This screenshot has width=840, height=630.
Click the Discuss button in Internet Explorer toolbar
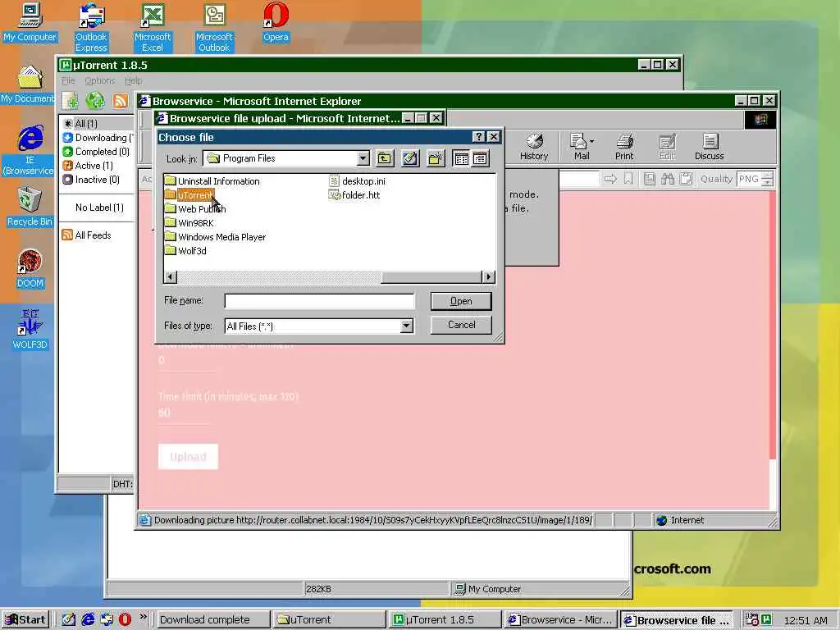click(710, 146)
